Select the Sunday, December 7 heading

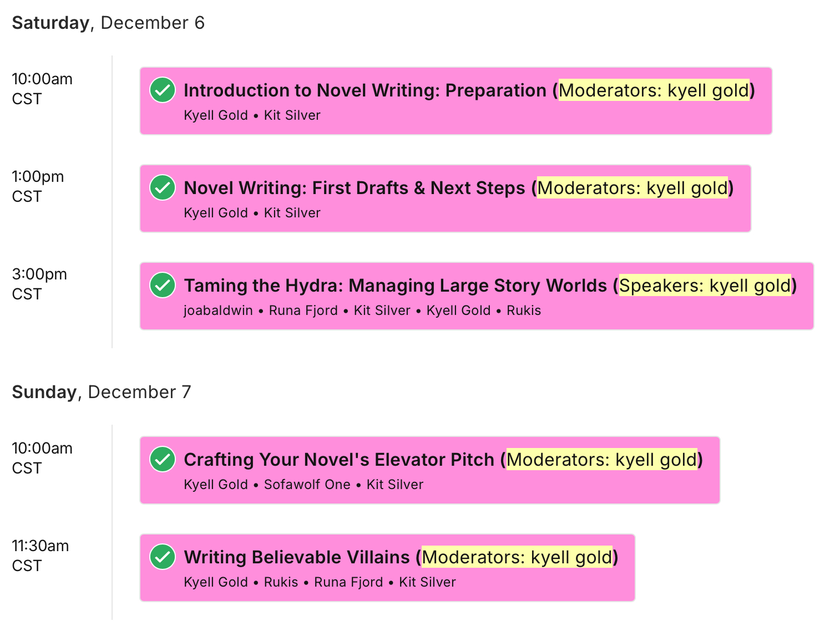pyautogui.click(x=102, y=392)
